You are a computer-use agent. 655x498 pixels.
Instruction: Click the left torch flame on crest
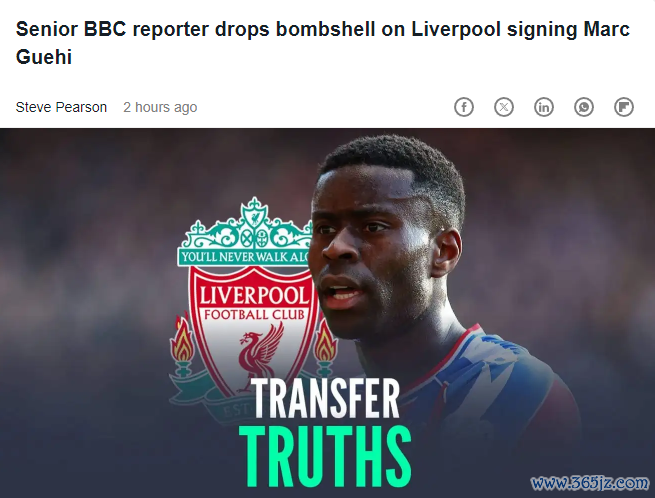(182, 338)
